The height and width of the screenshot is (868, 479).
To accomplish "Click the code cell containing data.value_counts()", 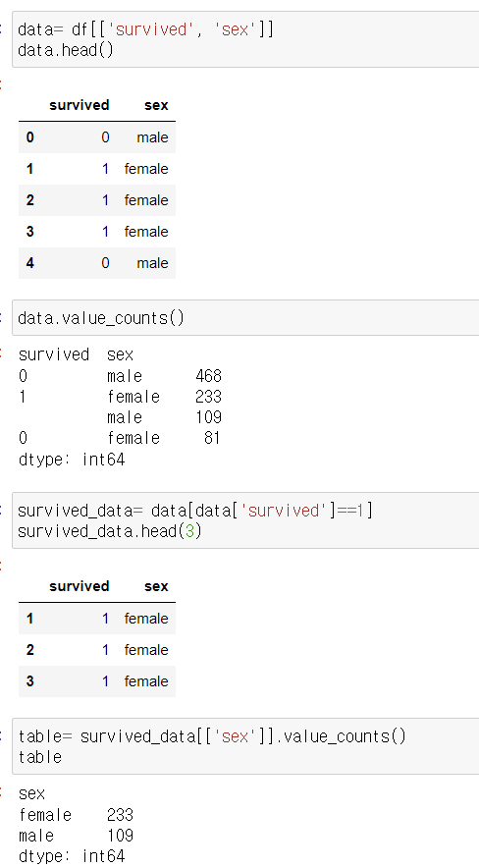I will click(245, 318).
